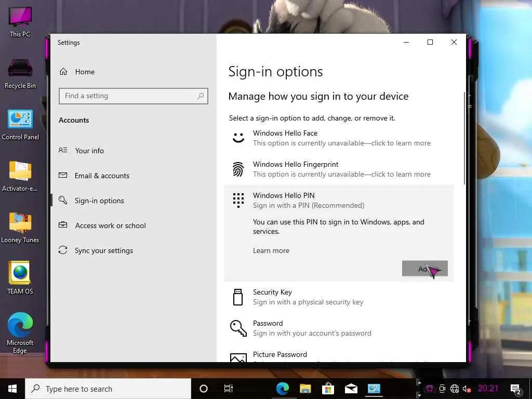The width and height of the screenshot is (532, 399).
Task: Select Sign-in options in sidebar
Action: tap(99, 201)
